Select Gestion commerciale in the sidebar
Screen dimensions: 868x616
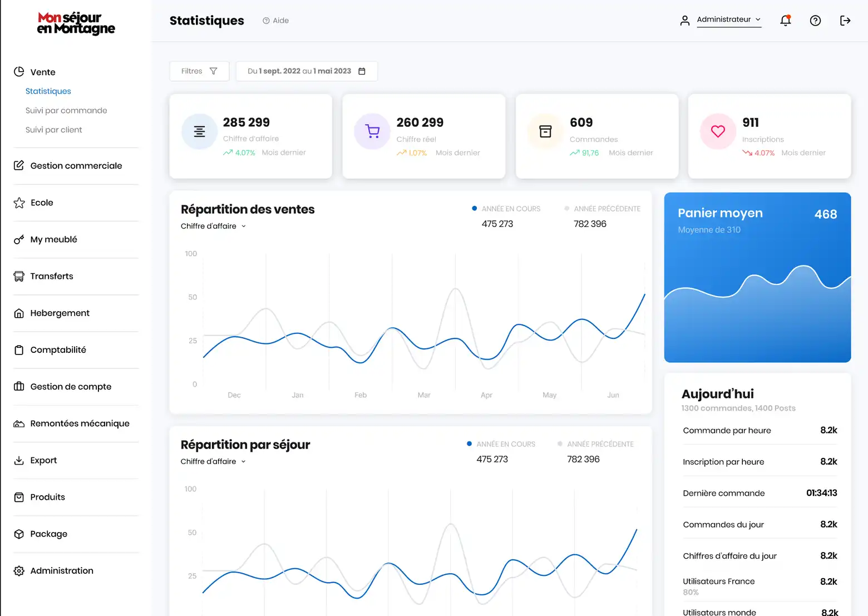[x=76, y=166]
